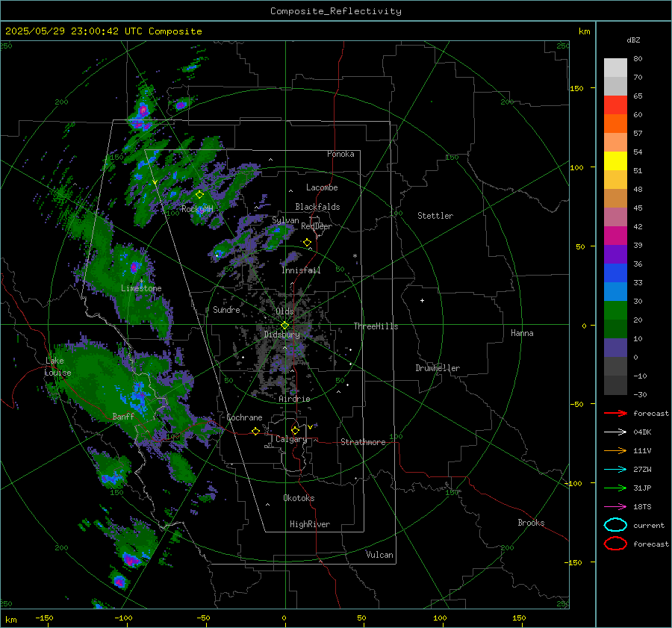The width and height of the screenshot is (672, 628).
Task: Click the white 04DK arrow legend icon
Action: (615, 432)
